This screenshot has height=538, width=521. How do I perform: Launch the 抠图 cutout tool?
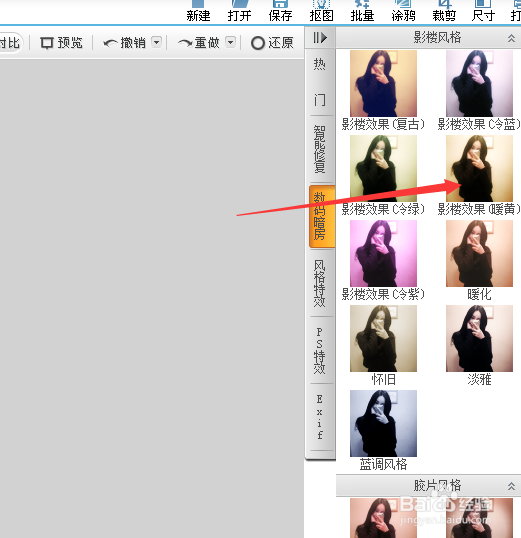tap(321, 11)
